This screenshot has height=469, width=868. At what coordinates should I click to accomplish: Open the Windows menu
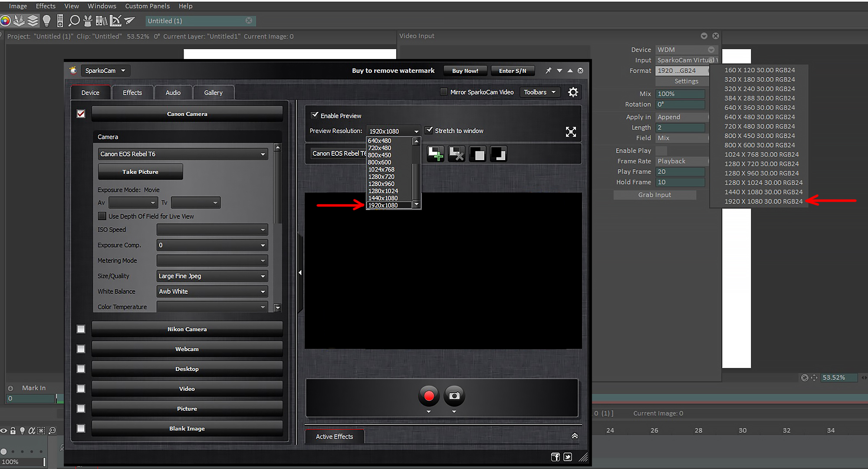pos(102,6)
